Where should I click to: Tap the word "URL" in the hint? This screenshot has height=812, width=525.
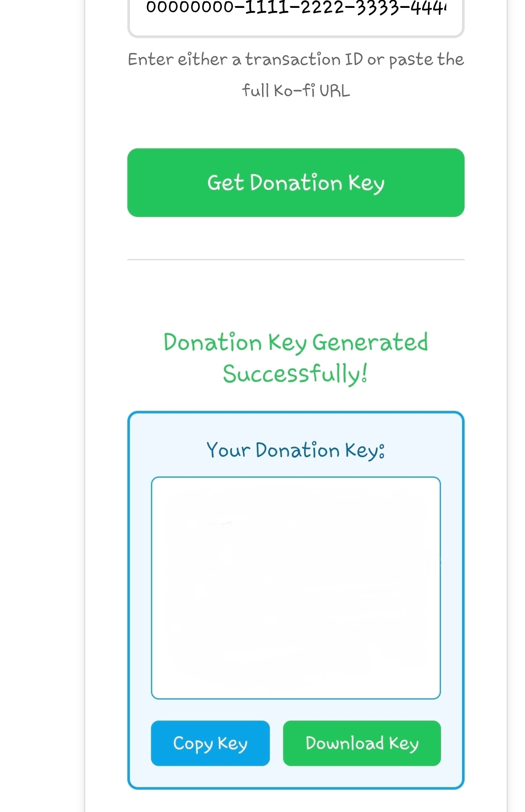coord(335,91)
